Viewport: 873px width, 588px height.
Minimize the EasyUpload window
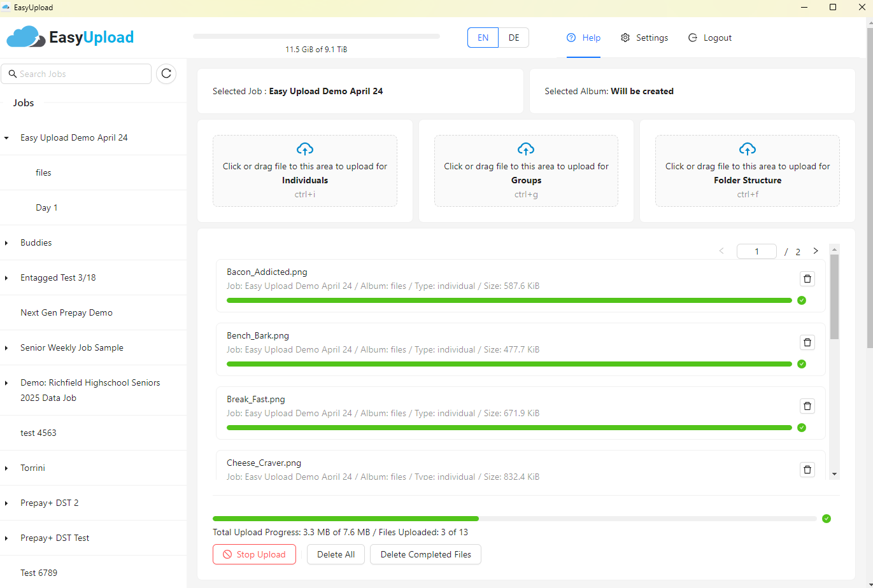(x=804, y=7)
